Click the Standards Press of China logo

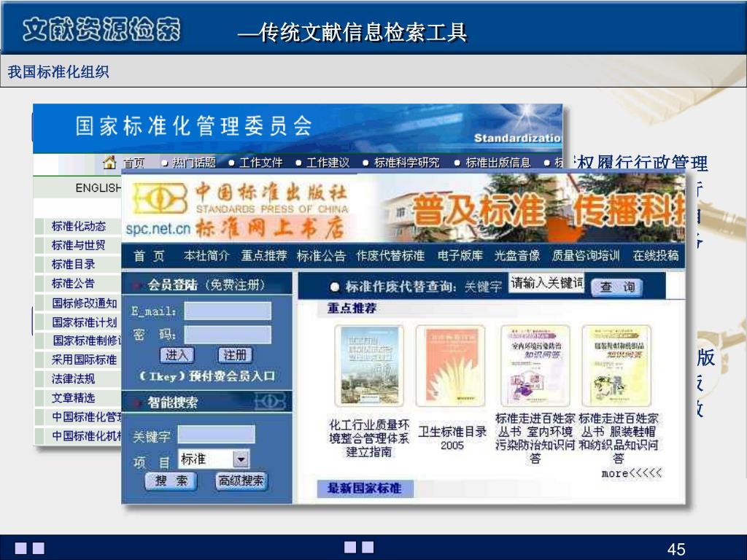[x=159, y=198]
